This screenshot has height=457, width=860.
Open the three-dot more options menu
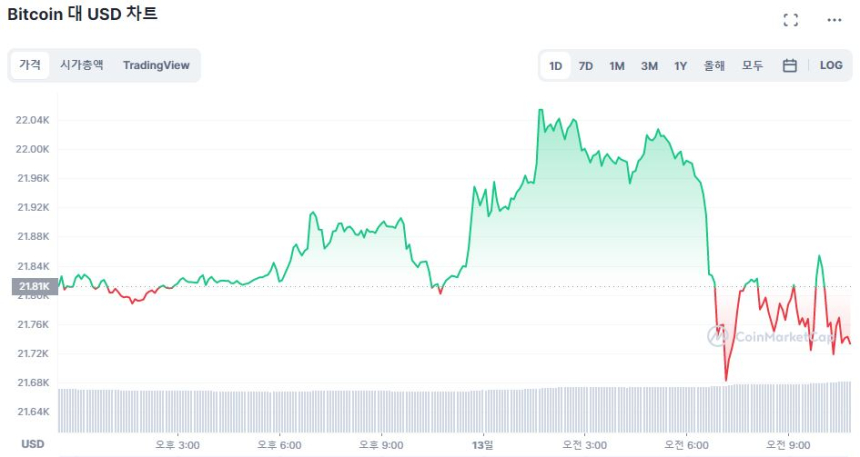pyautogui.click(x=834, y=20)
